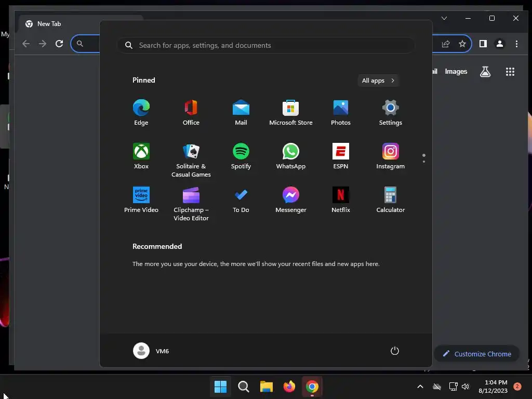Open File Explorer from taskbar
This screenshot has height=399, width=532.
tap(267, 387)
